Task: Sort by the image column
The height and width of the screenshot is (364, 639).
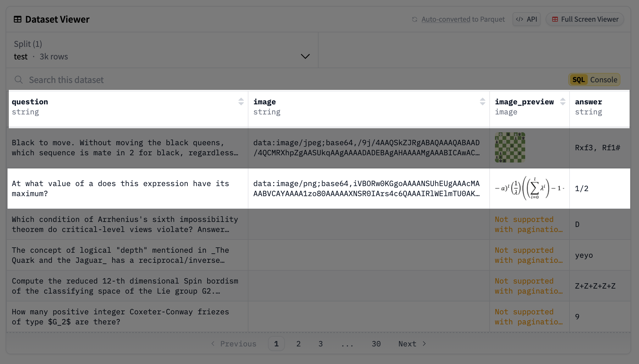Action: click(482, 102)
